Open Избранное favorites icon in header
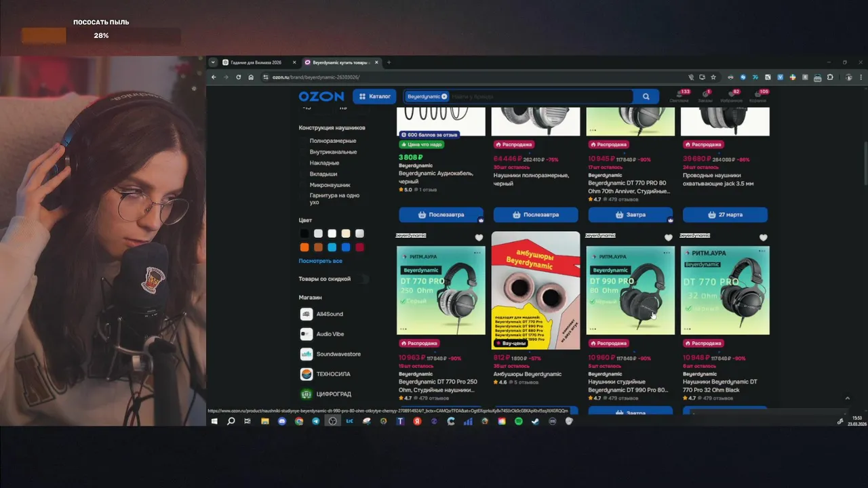This screenshot has height=488, width=868. (733, 96)
